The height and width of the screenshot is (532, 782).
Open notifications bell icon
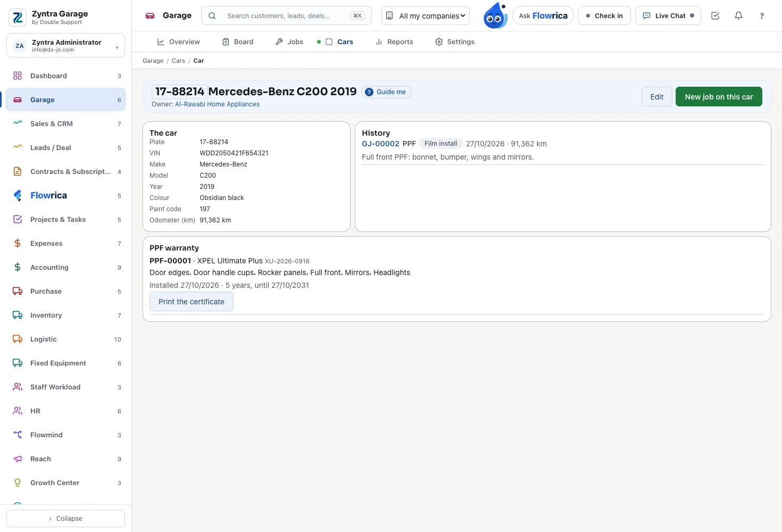(738, 16)
